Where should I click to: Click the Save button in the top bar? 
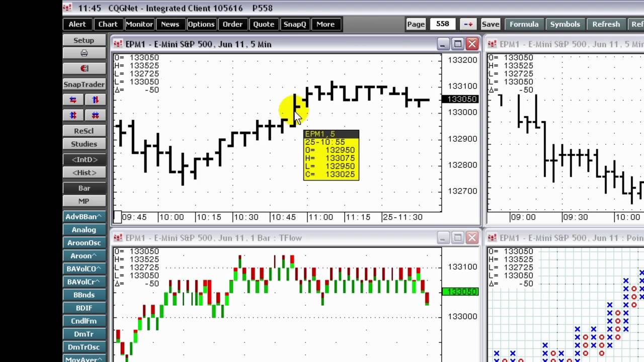coord(490,24)
